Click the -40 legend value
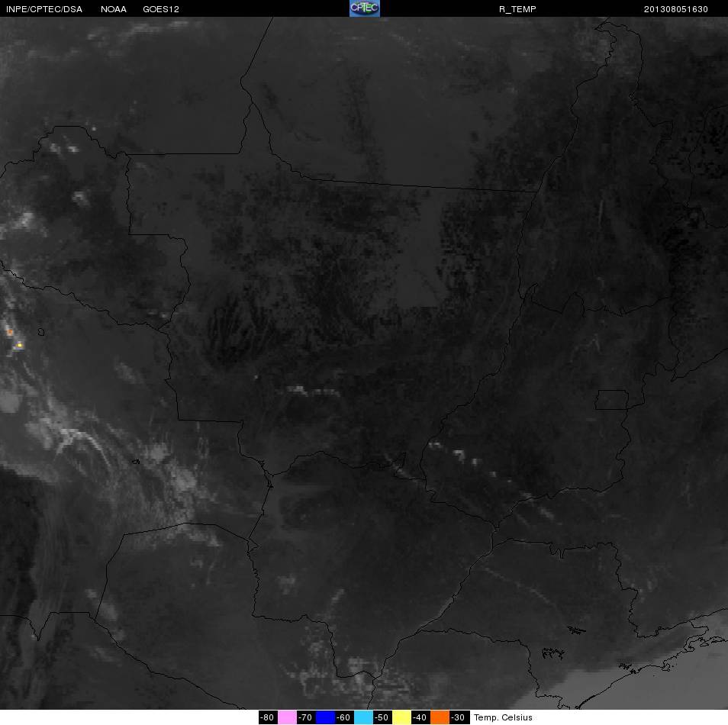 pyautogui.click(x=420, y=717)
